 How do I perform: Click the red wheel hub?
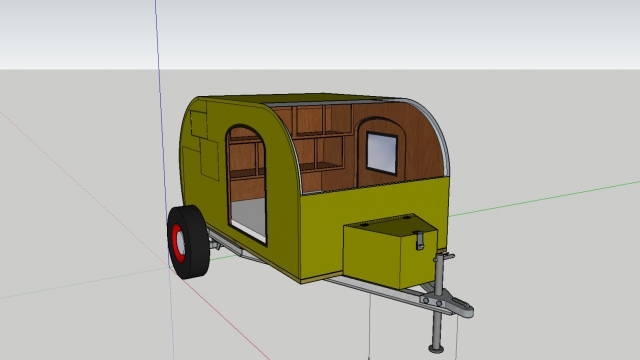point(178,243)
